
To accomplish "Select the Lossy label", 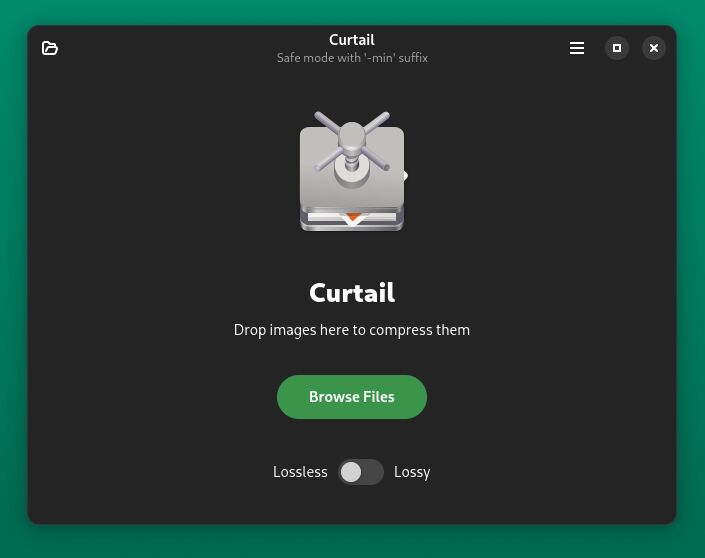I will 412,473.
